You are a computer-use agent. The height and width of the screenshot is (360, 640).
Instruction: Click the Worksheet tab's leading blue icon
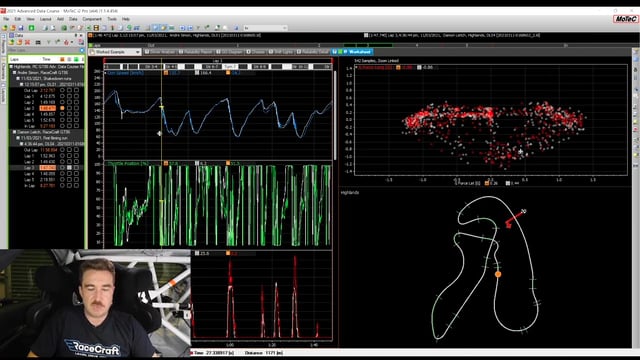(x=335, y=52)
